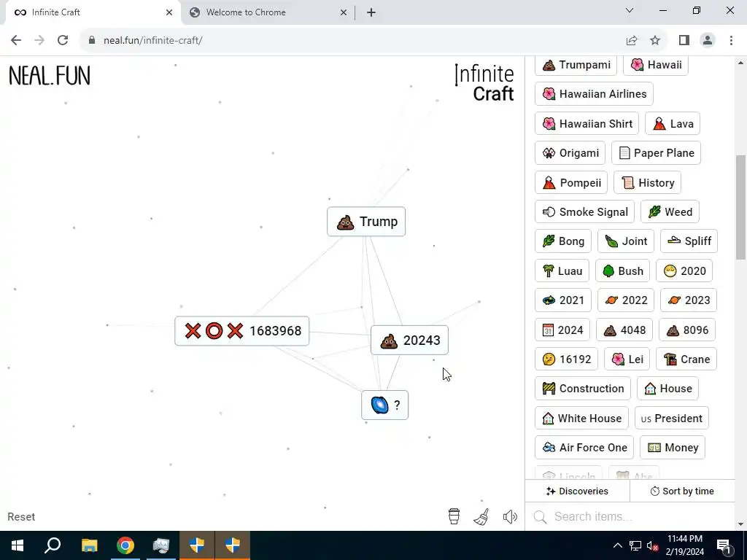Select the Money item

pyautogui.click(x=672, y=448)
